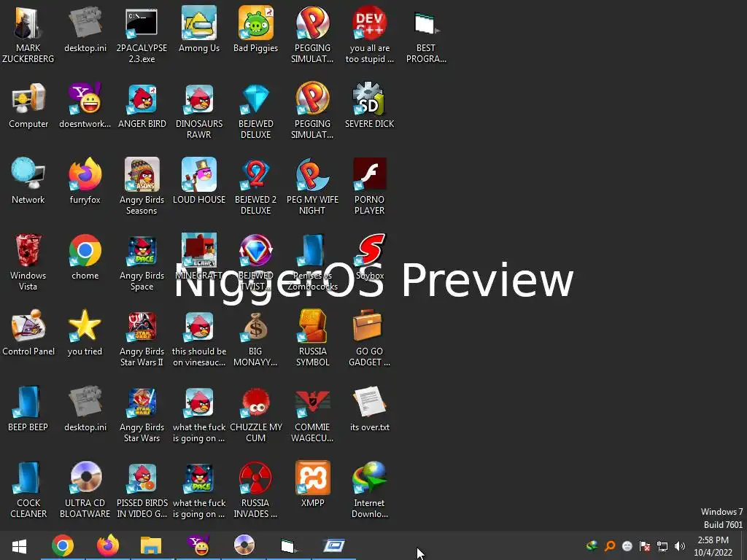Open the volume speaker tray icon

point(680,546)
